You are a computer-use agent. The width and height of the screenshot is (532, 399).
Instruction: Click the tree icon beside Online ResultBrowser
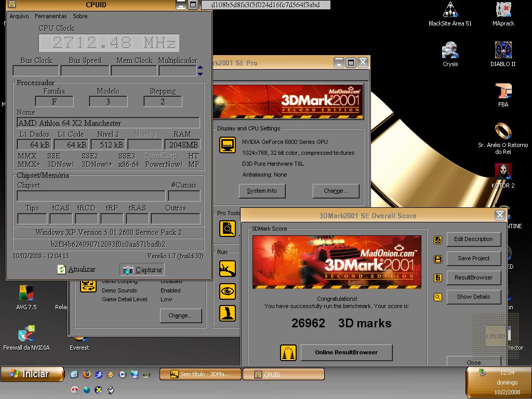click(288, 353)
